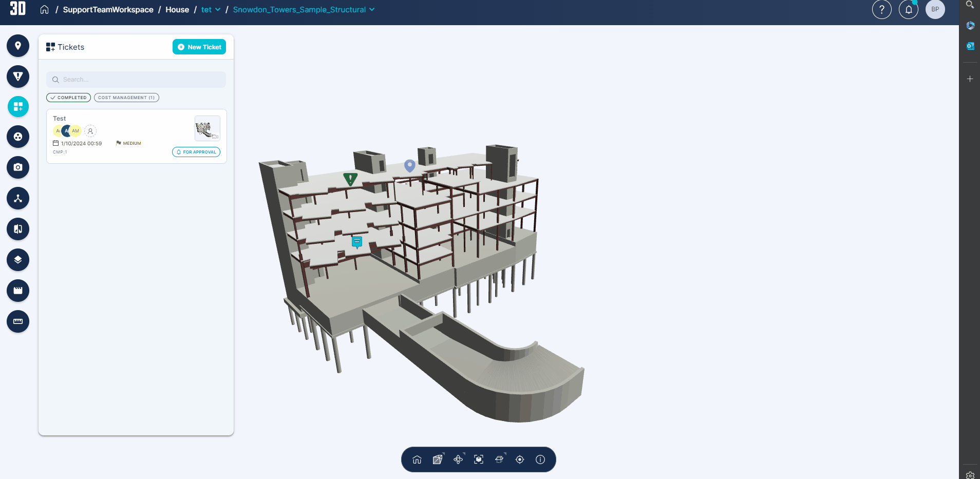Open the model info icon in bottom toolbar
This screenshot has width=980, height=479.
click(540, 459)
